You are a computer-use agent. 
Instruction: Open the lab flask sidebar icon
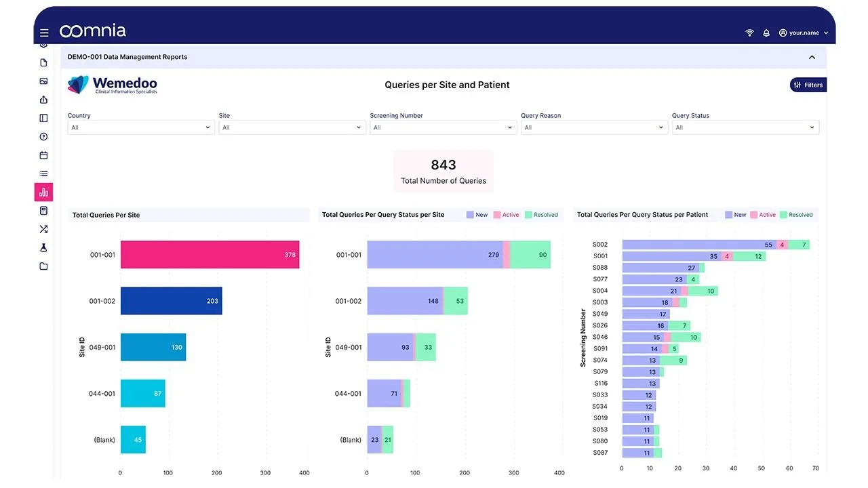point(43,248)
